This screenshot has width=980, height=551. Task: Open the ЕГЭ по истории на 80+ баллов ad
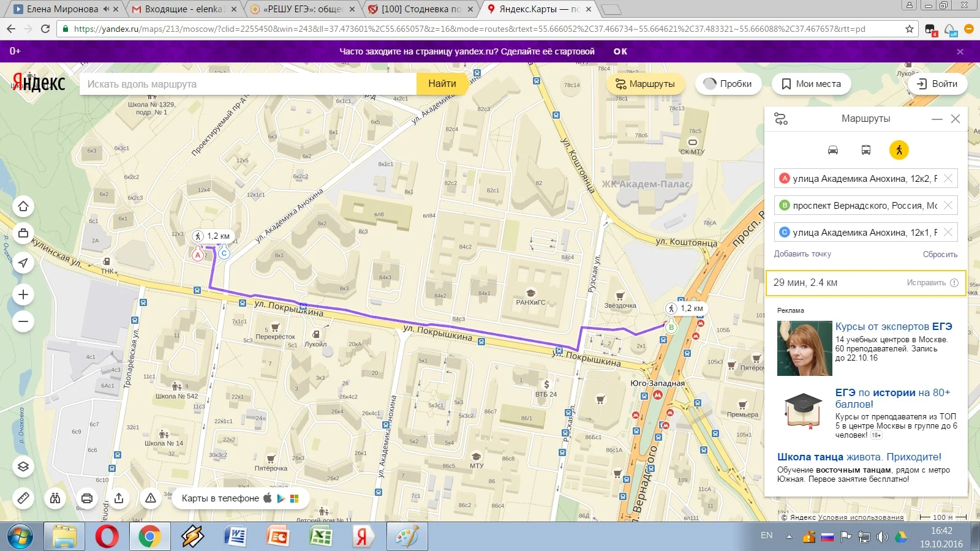pos(893,398)
